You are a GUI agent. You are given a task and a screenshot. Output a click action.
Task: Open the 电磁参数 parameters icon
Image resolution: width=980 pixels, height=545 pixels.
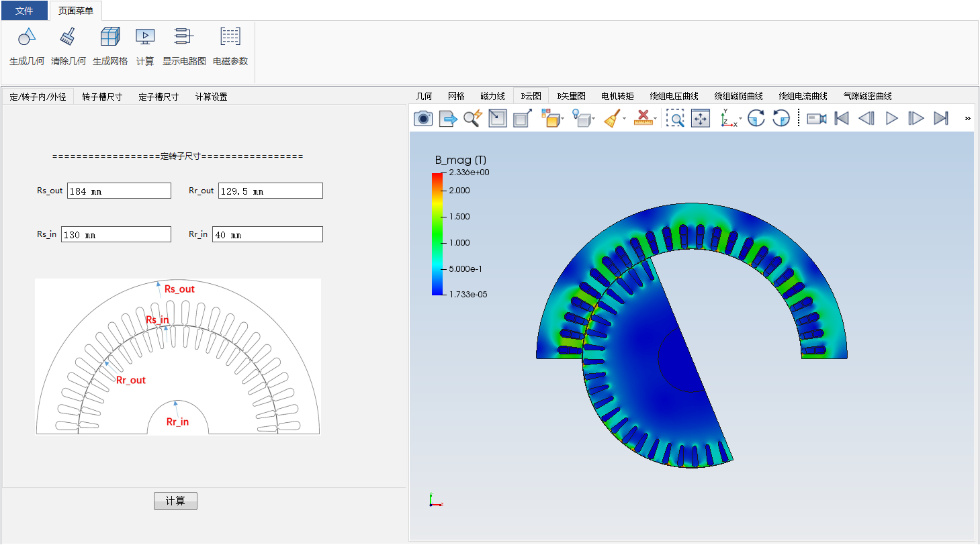click(230, 38)
